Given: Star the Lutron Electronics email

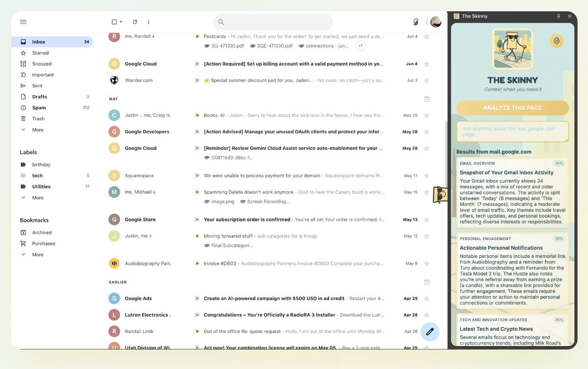Looking at the screenshot, I should coord(426,315).
